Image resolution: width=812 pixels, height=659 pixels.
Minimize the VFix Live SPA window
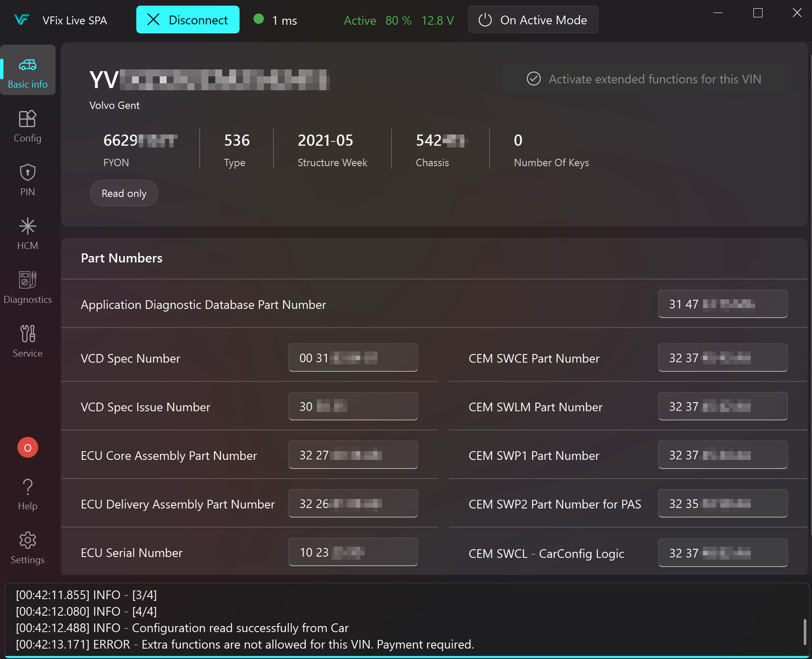(x=718, y=12)
